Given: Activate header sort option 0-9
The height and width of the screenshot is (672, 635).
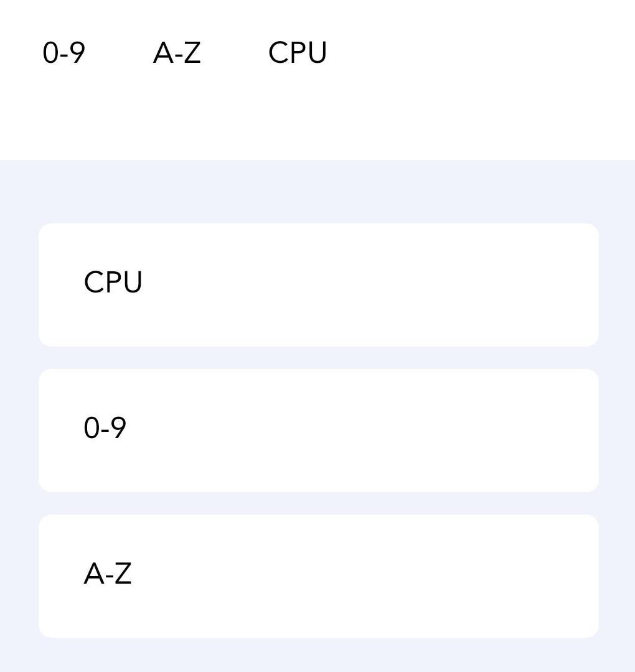Looking at the screenshot, I should pyautogui.click(x=64, y=53).
